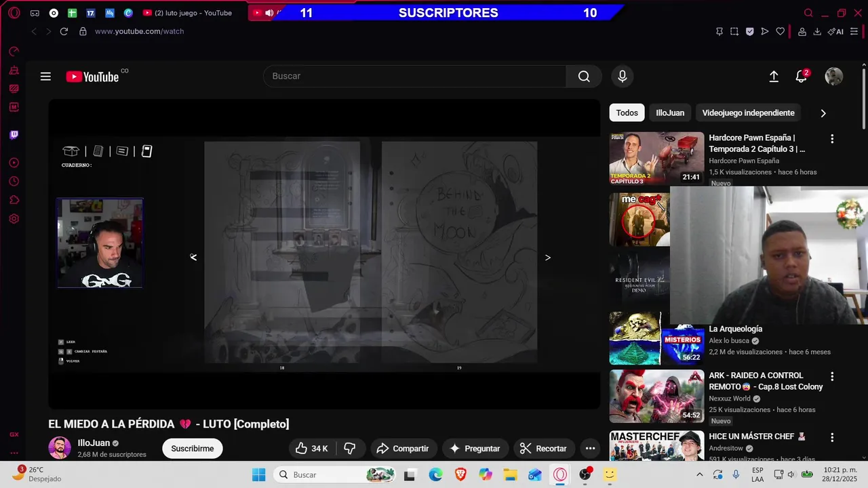Image resolution: width=868 pixels, height=488 pixels.
Task: Select the 'Todos' filter chip
Action: pos(627,113)
